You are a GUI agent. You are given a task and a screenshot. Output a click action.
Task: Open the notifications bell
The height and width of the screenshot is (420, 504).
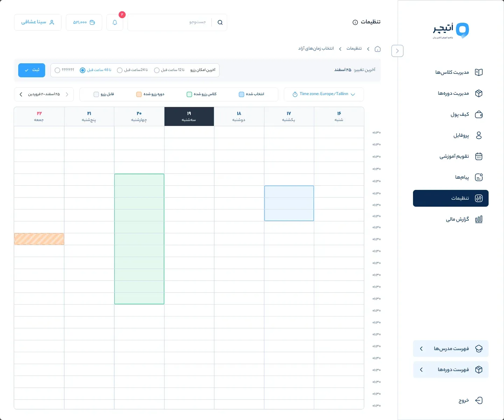tap(115, 22)
